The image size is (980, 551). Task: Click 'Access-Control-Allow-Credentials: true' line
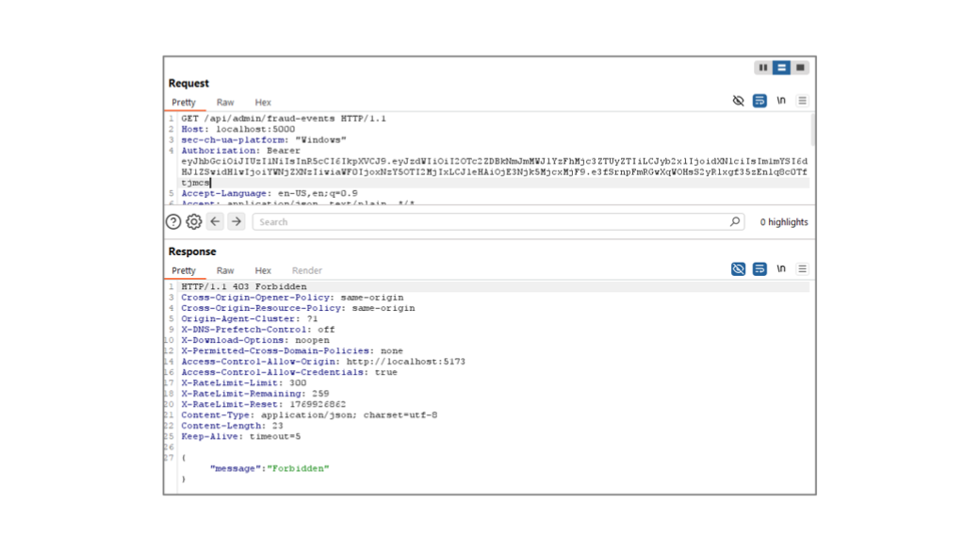coord(289,372)
